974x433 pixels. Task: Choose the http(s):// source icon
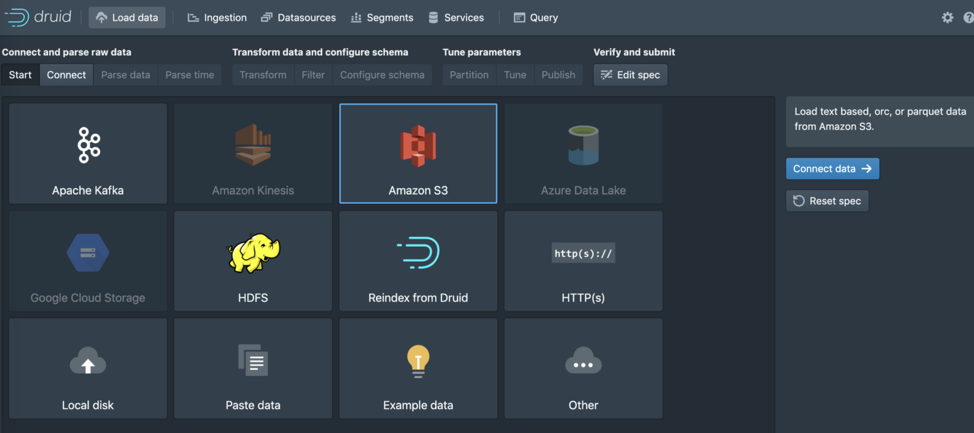(583, 253)
